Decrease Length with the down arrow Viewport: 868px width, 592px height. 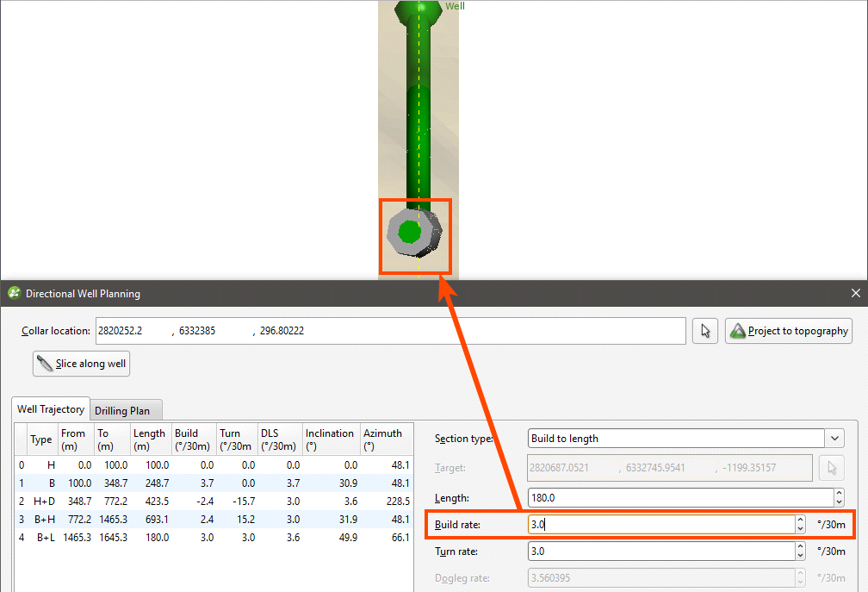[839, 502]
